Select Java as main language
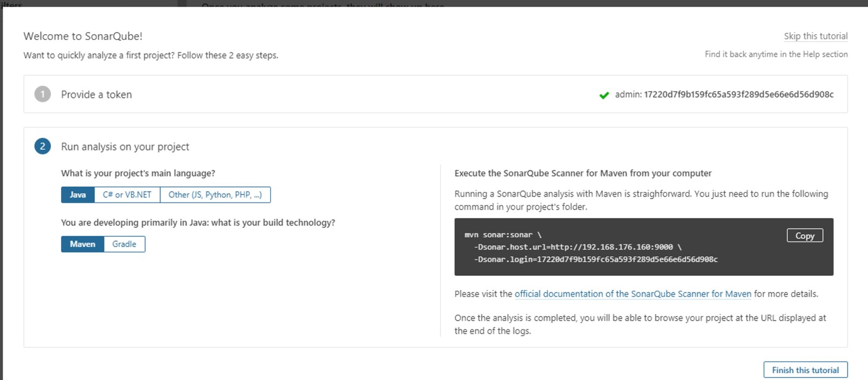This screenshot has width=868, height=380. click(x=78, y=194)
